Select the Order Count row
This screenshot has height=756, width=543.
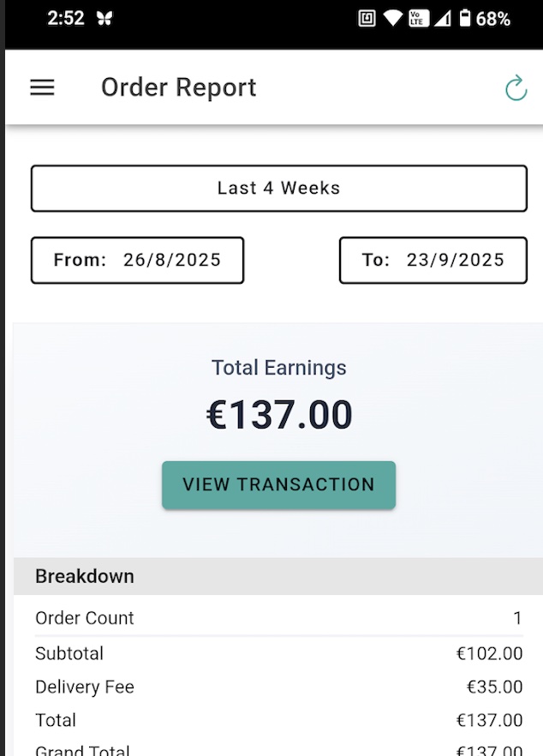[278, 618]
